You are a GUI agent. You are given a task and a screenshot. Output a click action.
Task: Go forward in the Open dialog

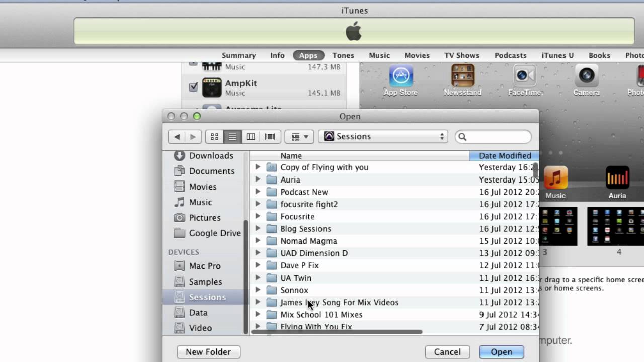click(193, 136)
